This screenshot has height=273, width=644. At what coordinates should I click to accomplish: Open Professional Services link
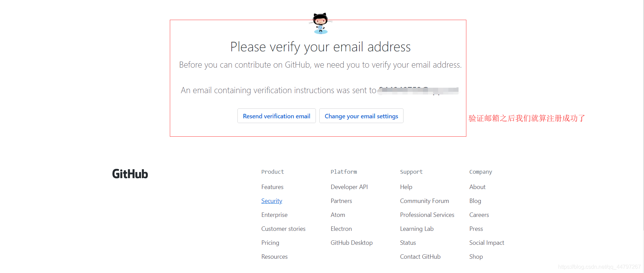click(427, 215)
